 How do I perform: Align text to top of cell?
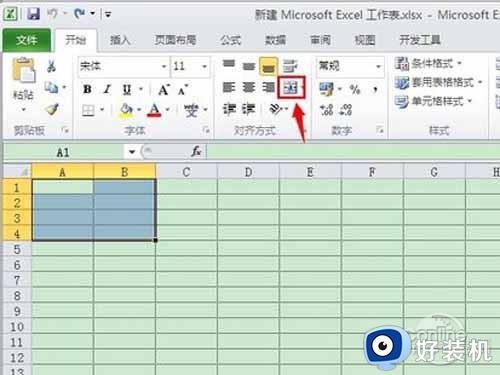coord(229,64)
